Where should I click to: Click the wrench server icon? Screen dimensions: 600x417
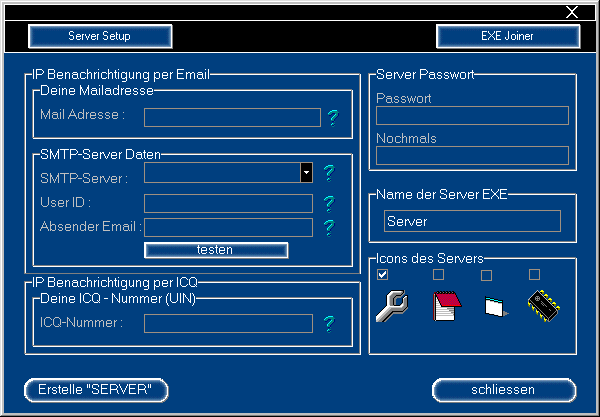(x=390, y=306)
